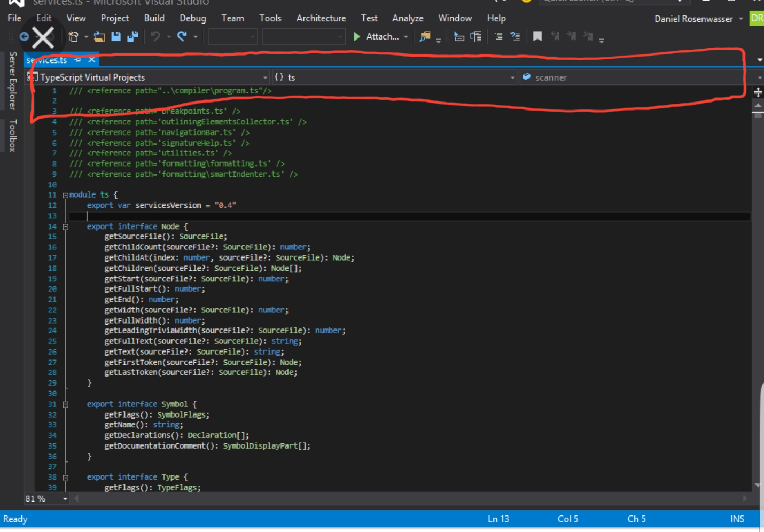The height and width of the screenshot is (532, 764).
Task: Open Daniel Rosenwasser account dropdown
Action: (741, 19)
